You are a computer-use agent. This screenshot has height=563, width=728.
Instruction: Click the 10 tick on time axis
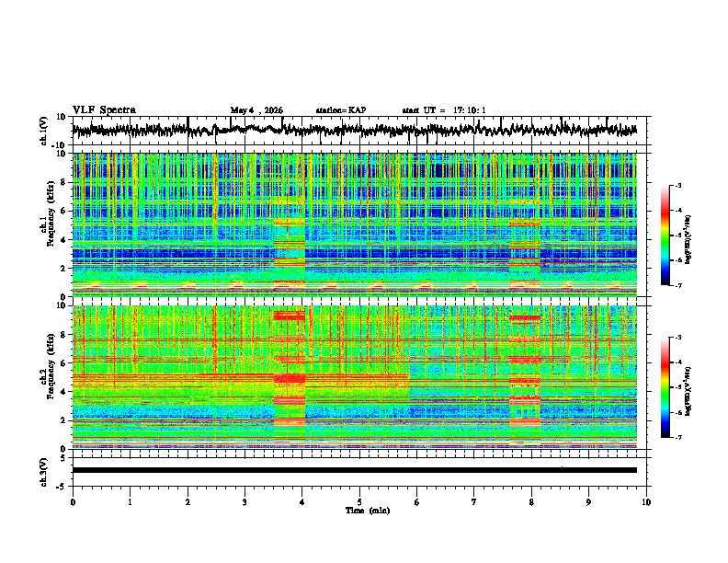(x=646, y=502)
